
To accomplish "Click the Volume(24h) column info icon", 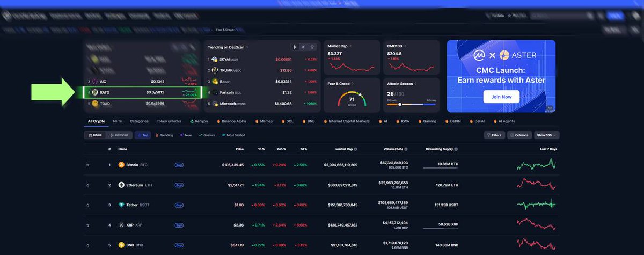I will (406, 149).
